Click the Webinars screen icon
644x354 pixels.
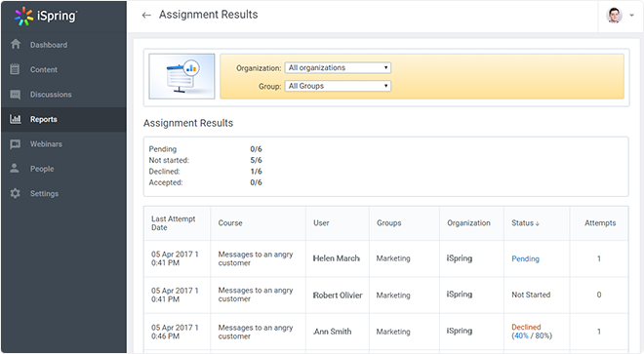coord(16,144)
